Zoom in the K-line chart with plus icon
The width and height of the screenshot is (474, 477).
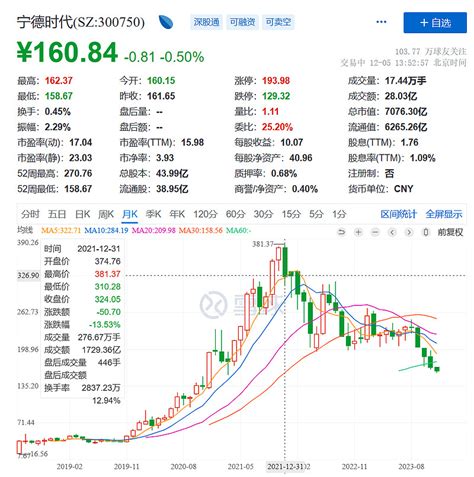[x=358, y=232]
